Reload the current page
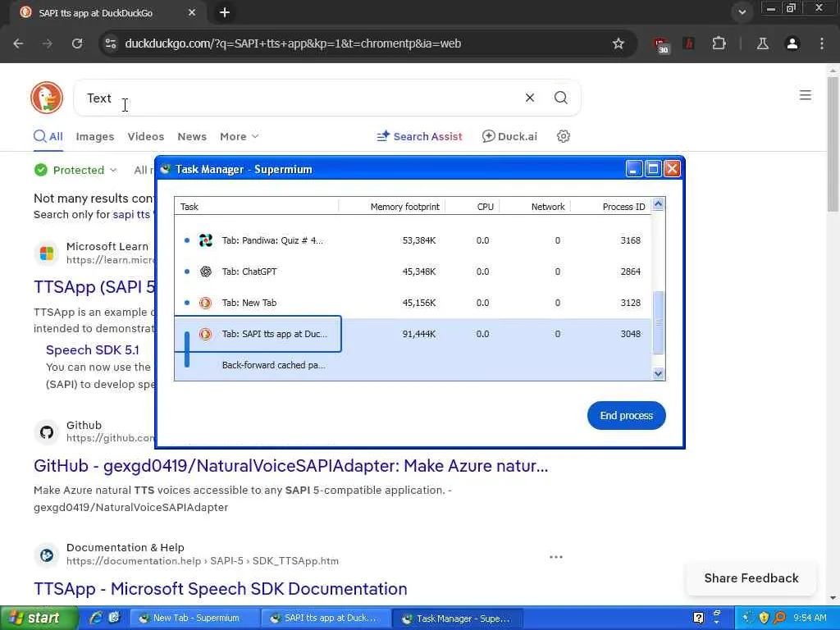Viewport: 840px width, 630px height. coord(77,43)
